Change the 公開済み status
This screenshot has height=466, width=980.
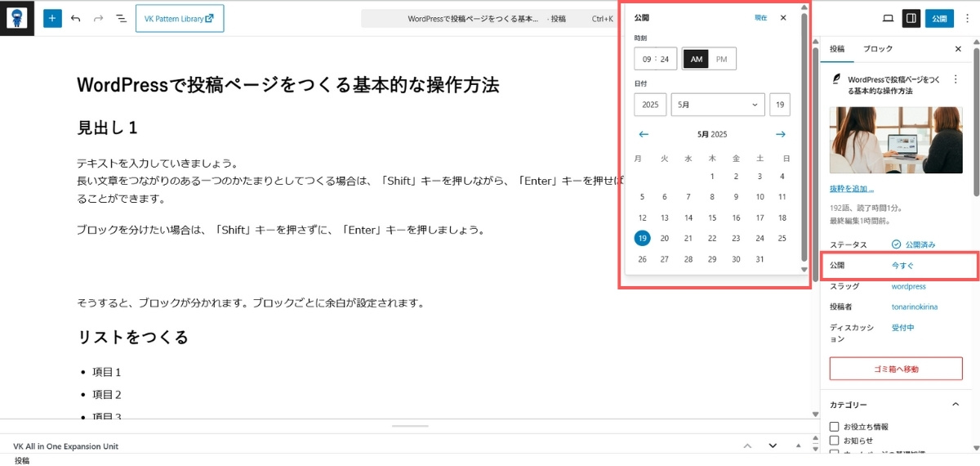913,244
